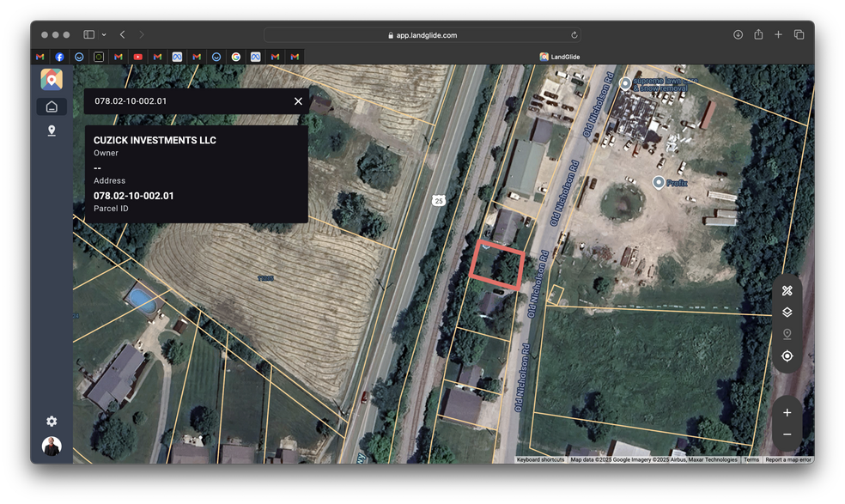Open the Google favorites bookmark
The image size is (845, 504).
coord(235,57)
